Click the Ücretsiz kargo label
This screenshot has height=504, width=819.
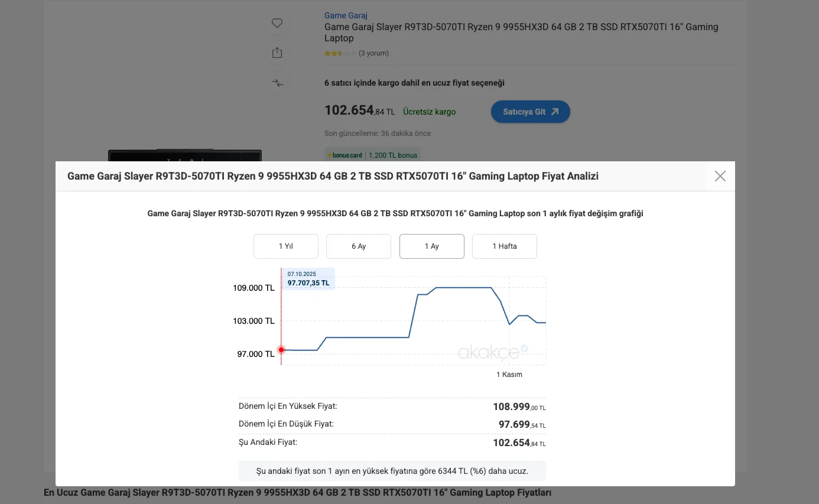(x=429, y=112)
